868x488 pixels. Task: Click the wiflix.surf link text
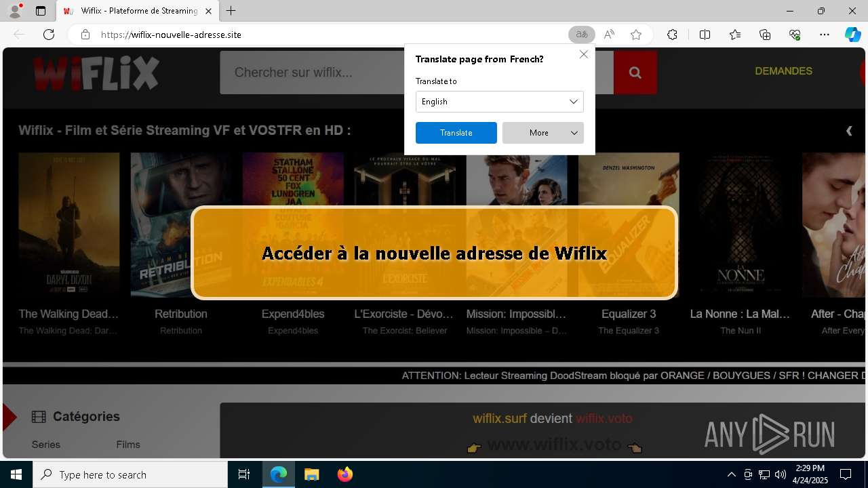click(x=500, y=419)
